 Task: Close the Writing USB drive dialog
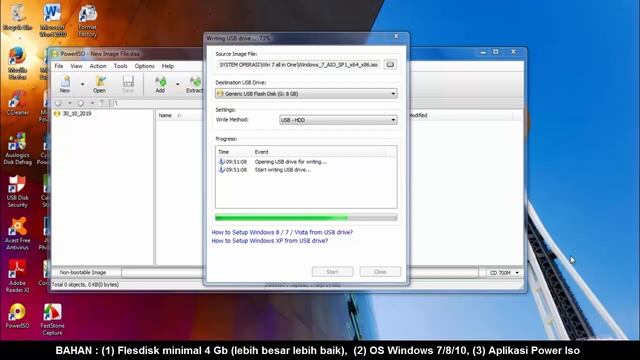click(396, 36)
